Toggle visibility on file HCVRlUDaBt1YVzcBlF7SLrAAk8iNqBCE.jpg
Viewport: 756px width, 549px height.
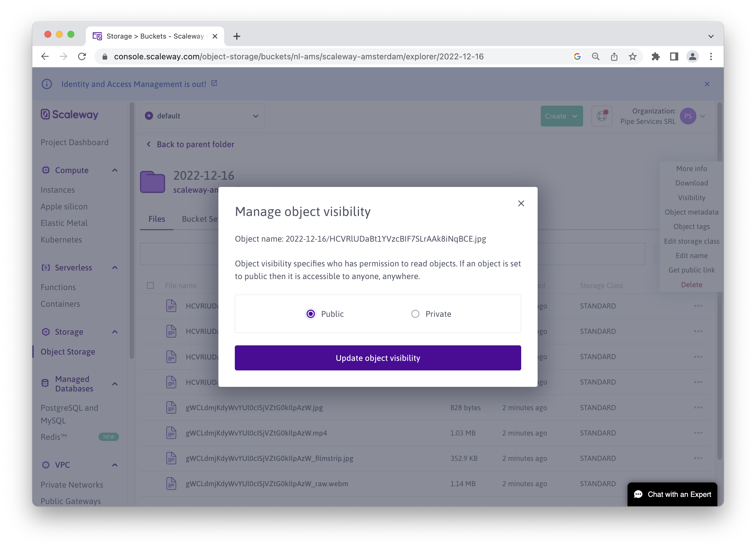tap(415, 314)
